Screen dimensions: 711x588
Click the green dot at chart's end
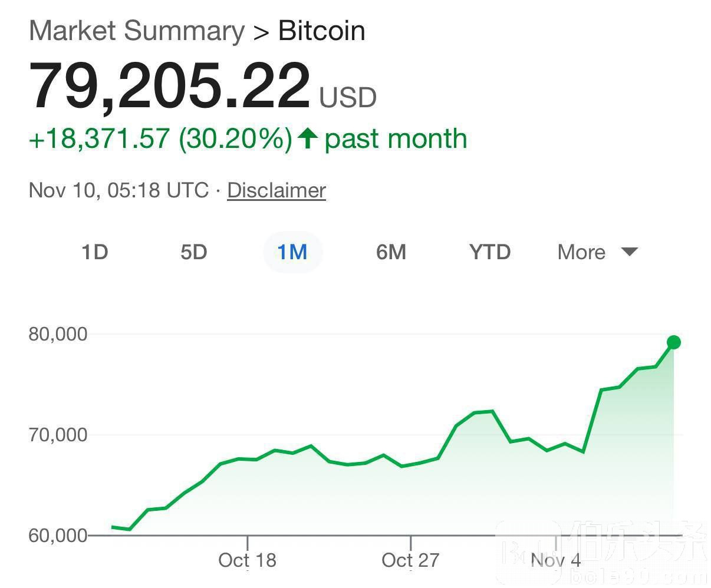click(x=673, y=342)
